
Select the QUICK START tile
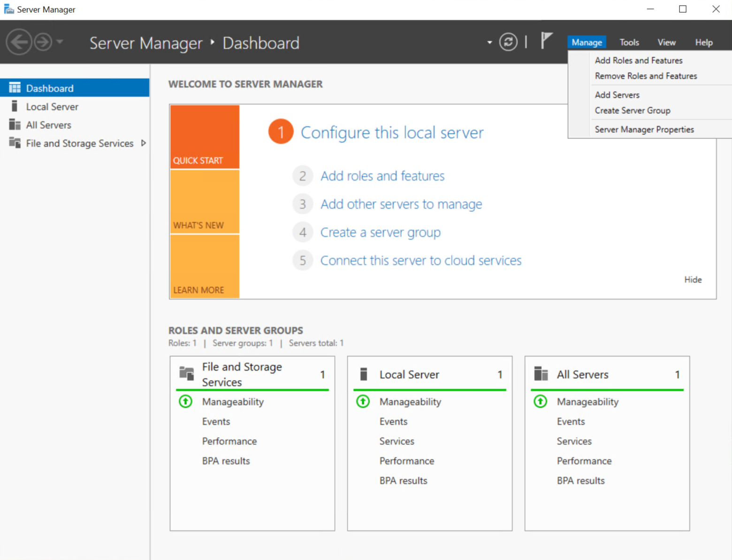tap(205, 137)
